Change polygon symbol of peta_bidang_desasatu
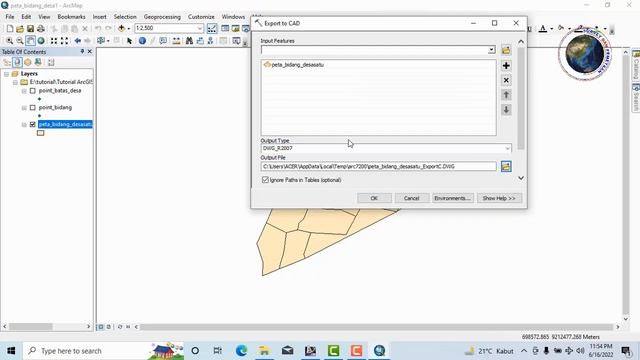Image resolution: width=640 pixels, height=360 pixels. (x=40, y=133)
